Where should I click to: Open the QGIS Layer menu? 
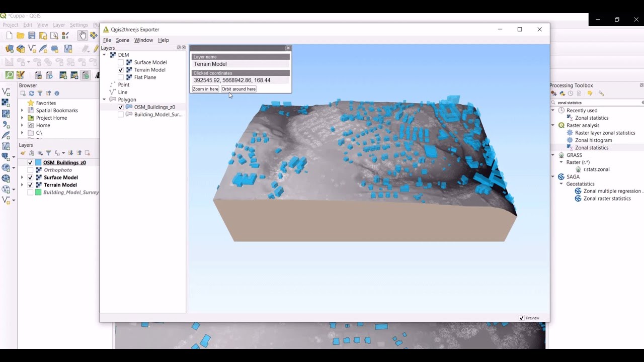pyautogui.click(x=59, y=25)
